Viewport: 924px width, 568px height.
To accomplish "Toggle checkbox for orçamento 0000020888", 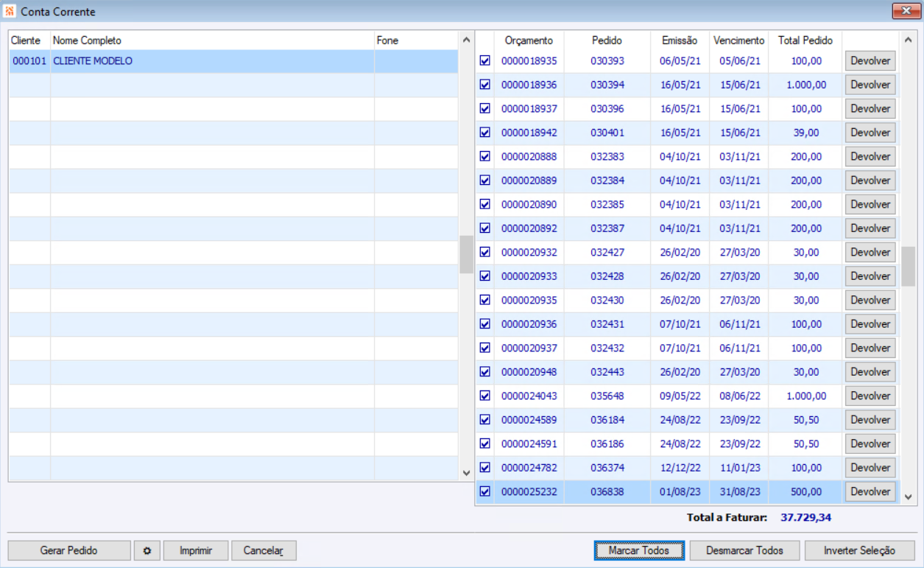I will point(484,156).
